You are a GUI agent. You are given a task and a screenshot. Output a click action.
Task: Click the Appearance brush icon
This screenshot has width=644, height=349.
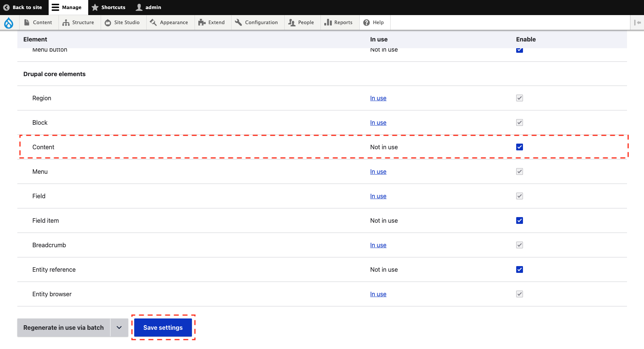pos(153,23)
